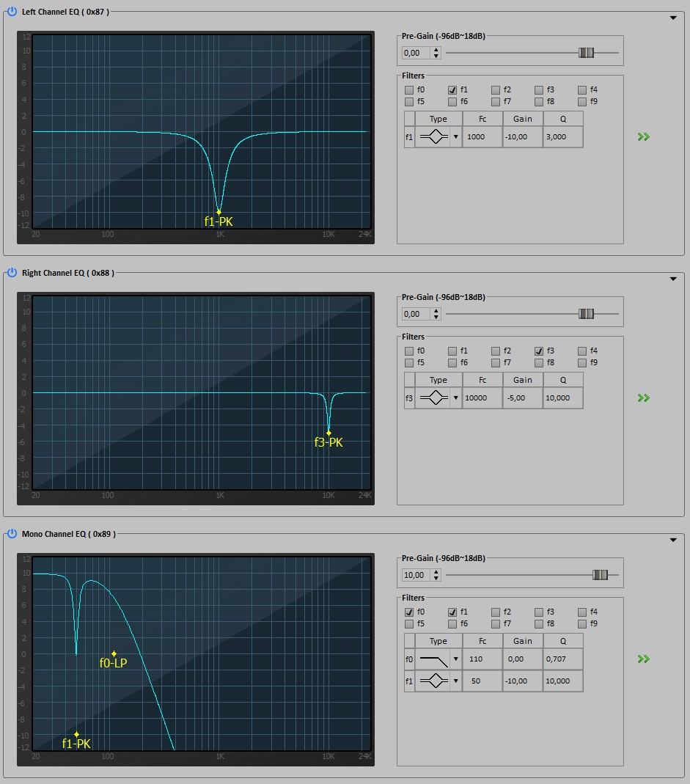This screenshot has height=784, width=690.
Task: Click green double-arrow in Mono Channel EQ
Action: point(644,659)
